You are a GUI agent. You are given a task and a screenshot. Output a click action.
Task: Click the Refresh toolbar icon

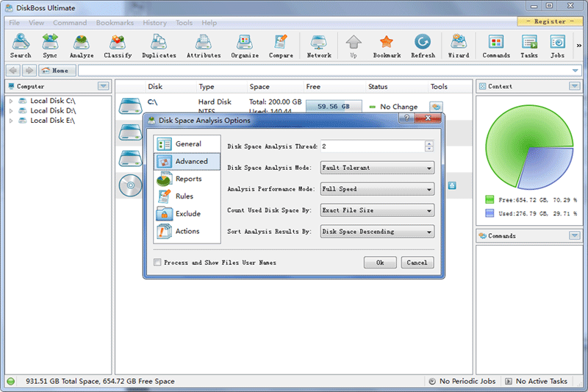pyautogui.click(x=423, y=46)
